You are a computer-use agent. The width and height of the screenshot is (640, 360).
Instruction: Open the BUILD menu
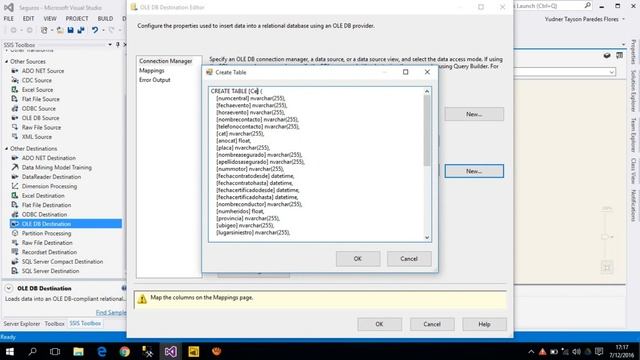105,19
